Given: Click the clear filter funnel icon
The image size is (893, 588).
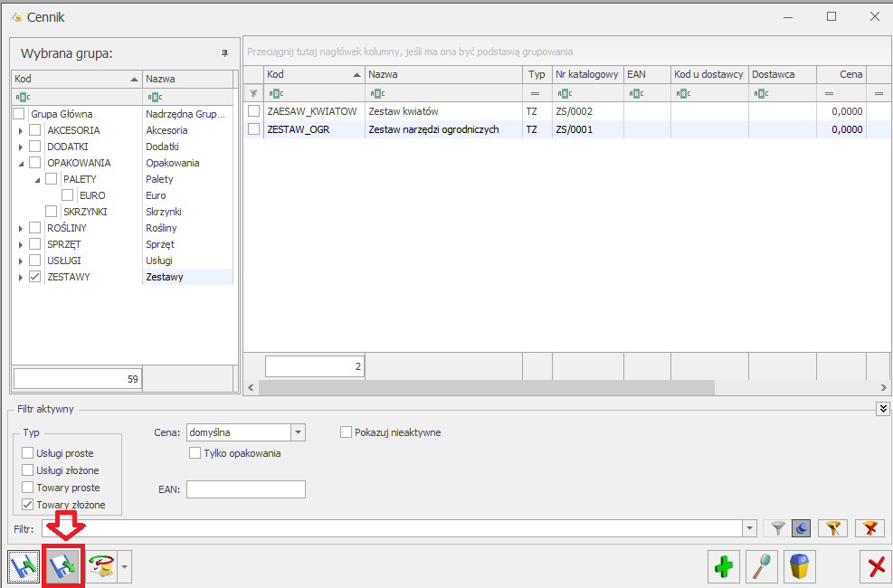Looking at the screenshot, I should click(869, 528).
